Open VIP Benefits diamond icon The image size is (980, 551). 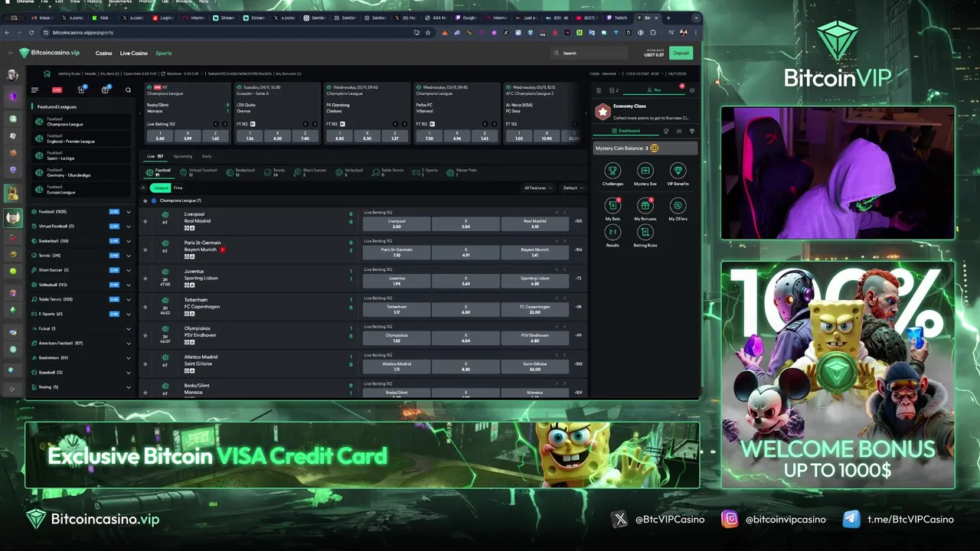pyautogui.click(x=678, y=171)
